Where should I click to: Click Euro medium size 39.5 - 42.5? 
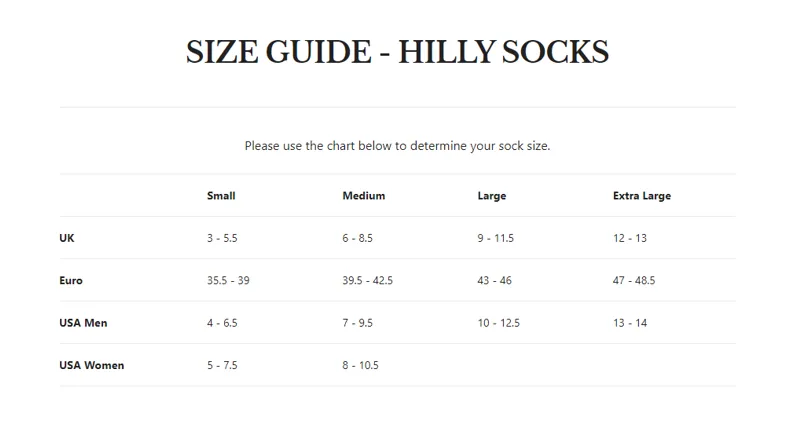point(367,281)
